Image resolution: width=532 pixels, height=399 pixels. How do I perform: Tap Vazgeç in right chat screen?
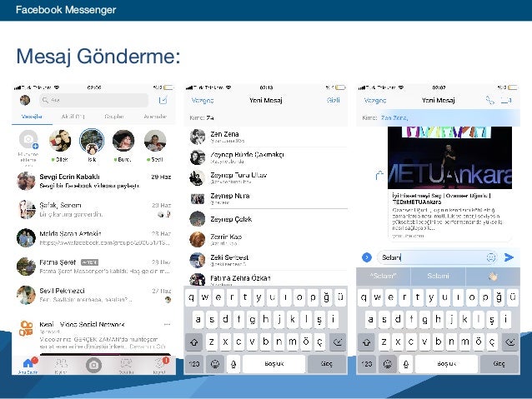pos(375,100)
